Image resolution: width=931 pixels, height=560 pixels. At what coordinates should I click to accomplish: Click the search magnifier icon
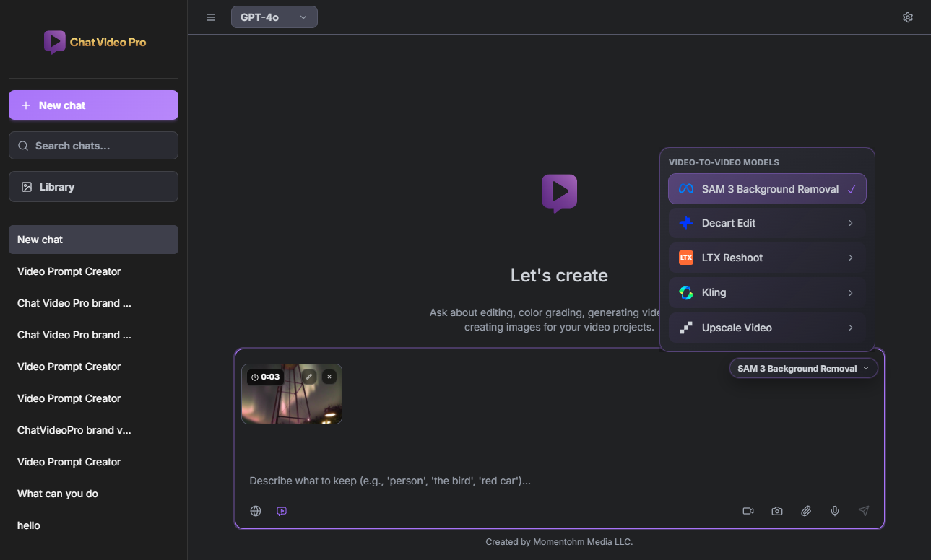(x=23, y=146)
